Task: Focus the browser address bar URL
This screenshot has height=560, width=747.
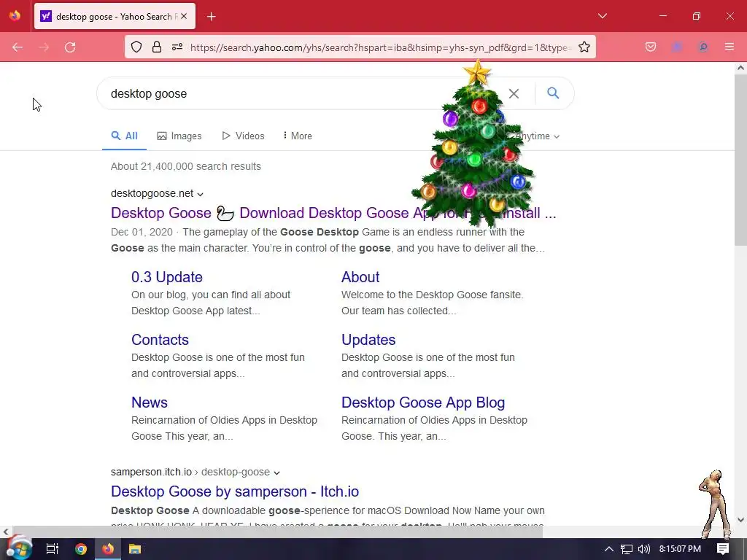Action: click(x=380, y=47)
